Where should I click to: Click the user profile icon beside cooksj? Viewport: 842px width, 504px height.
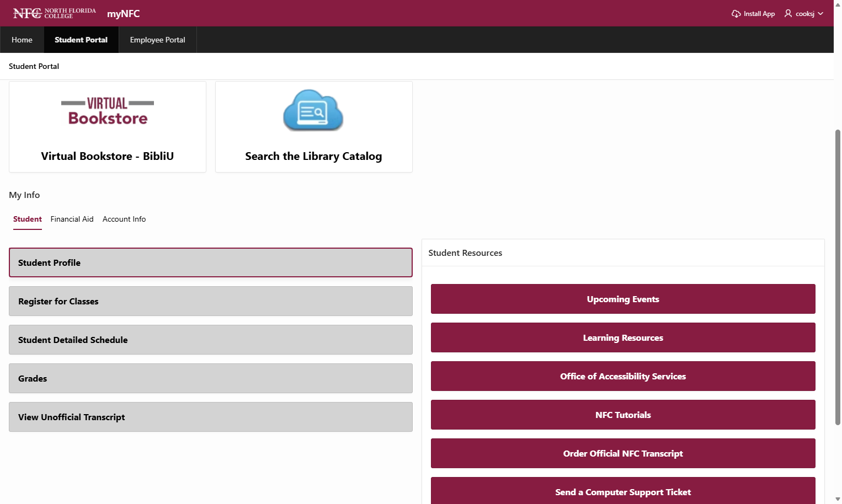(788, 13)
